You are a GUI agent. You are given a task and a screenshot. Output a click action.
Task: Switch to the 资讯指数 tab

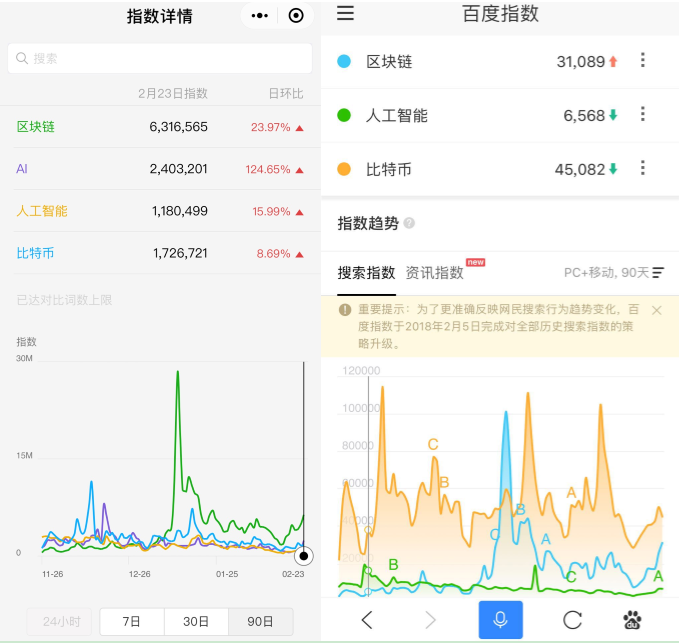click(435, 273)
